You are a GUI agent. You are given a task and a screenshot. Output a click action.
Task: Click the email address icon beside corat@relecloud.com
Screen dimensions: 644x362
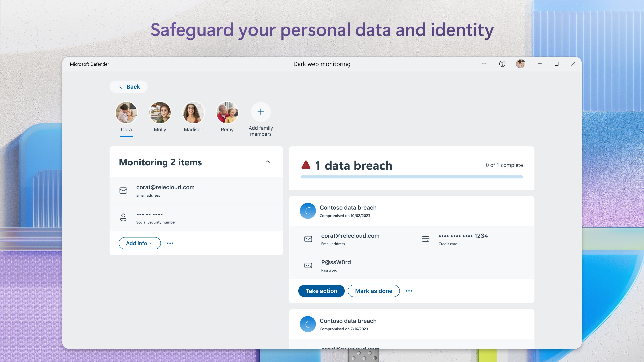[123, 190]
